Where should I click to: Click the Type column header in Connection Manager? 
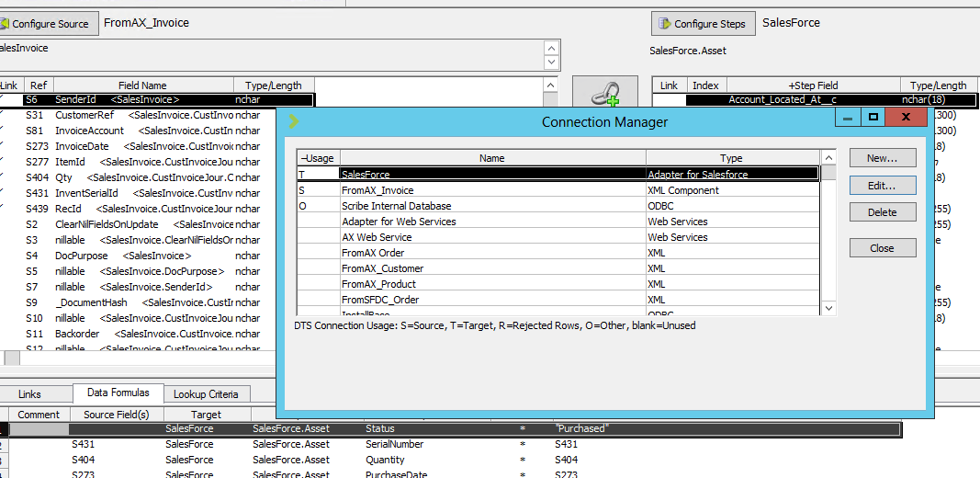(x=732, y=158)
